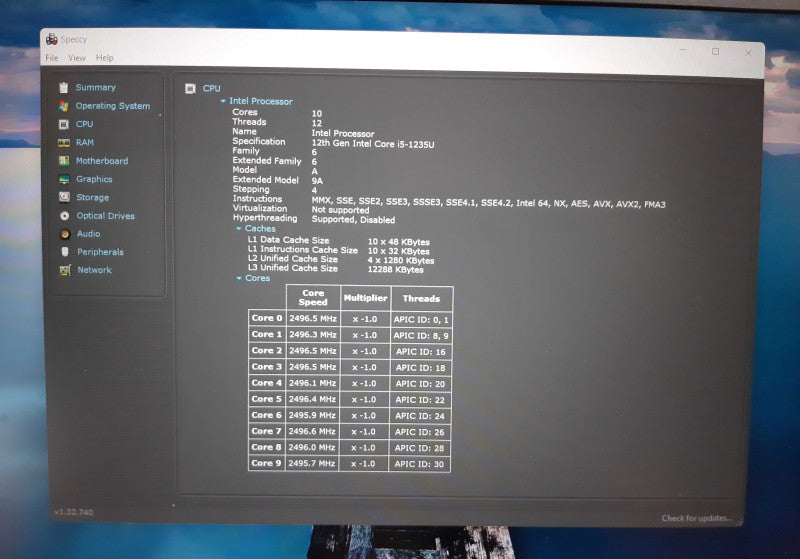Click the Audio speaker icon
Screen dimensions: 800x559
(x=65, y=234)
